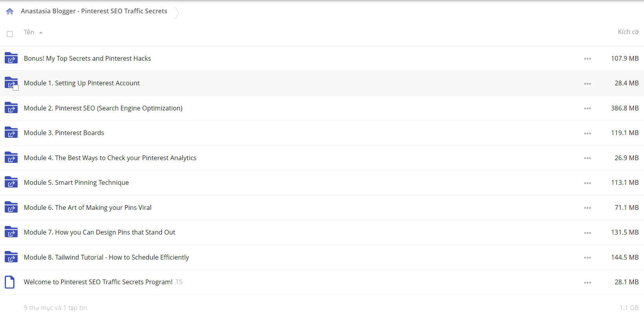
Task: Open Bonus! My Top Secrets and Pinterest Hacks
Action: (x=87, y=58)
